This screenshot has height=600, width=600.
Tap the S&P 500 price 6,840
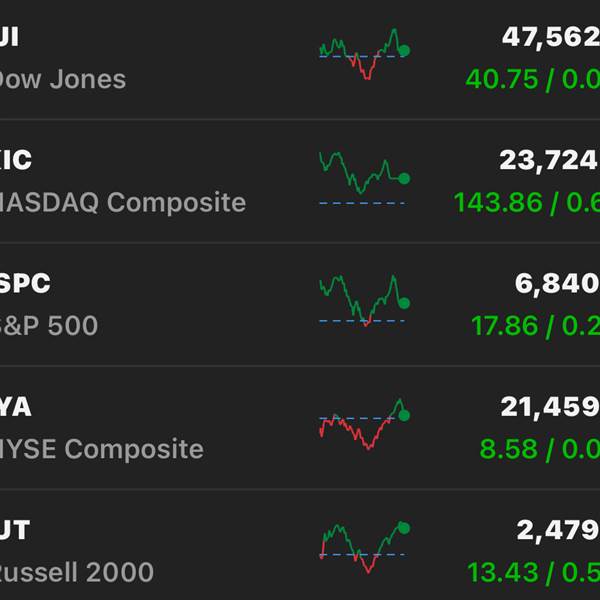(x=557, y=284)
